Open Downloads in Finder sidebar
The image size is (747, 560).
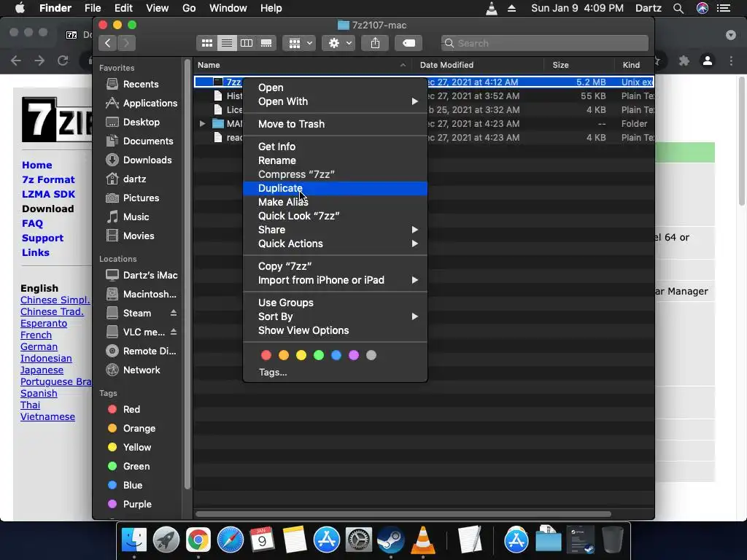click(138, 160)
